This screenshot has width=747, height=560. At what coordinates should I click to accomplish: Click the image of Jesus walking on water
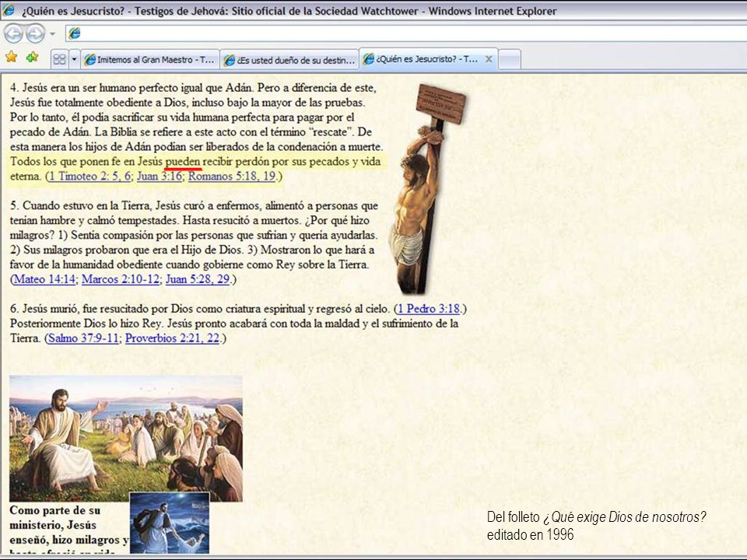pyautogui.click(x=170, y=523)
